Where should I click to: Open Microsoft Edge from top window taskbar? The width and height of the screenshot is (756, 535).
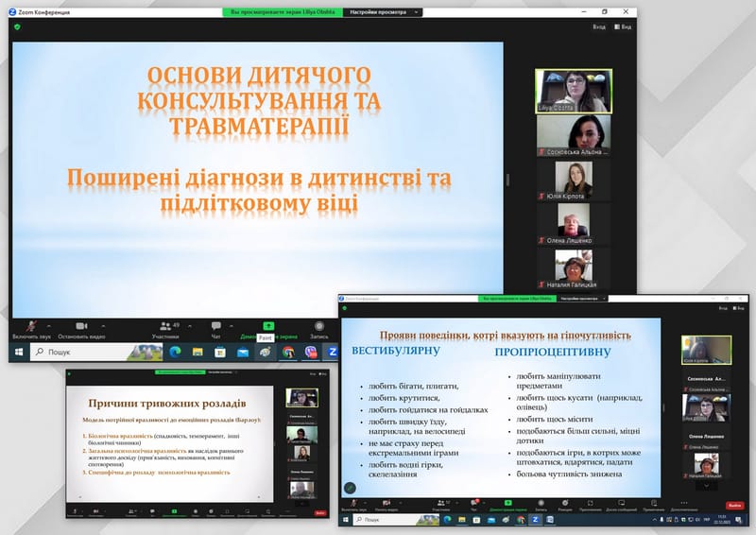click(175, 353)
